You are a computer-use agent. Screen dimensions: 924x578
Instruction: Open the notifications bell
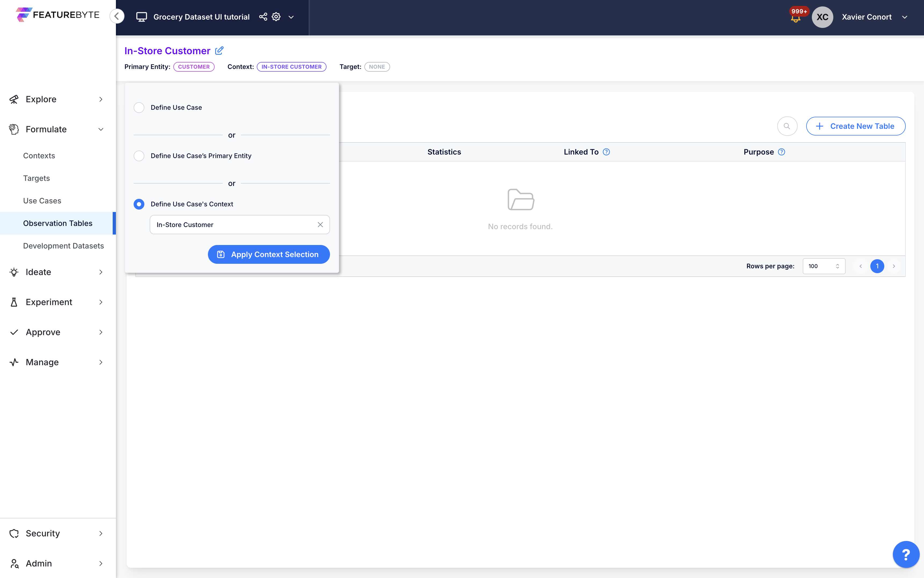pyautogui.click(x=795, y=18)
